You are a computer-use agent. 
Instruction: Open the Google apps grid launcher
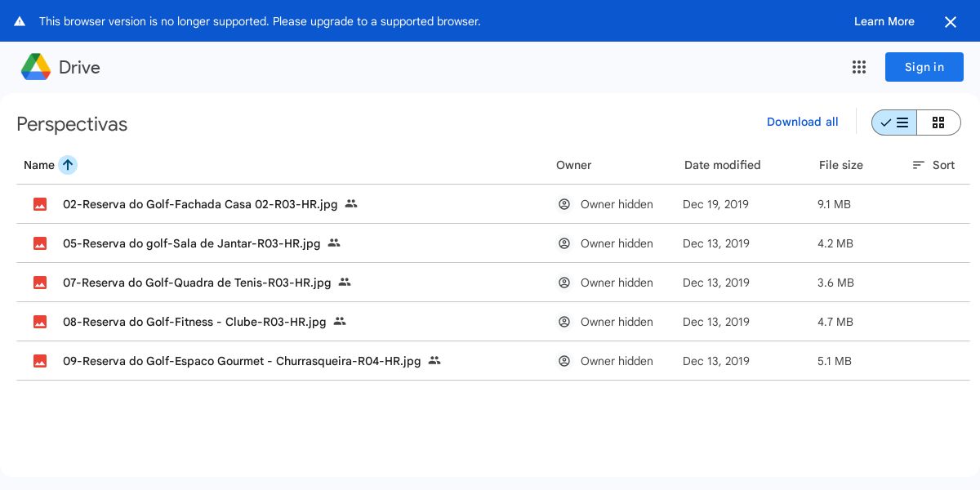[x=859, y=67]
